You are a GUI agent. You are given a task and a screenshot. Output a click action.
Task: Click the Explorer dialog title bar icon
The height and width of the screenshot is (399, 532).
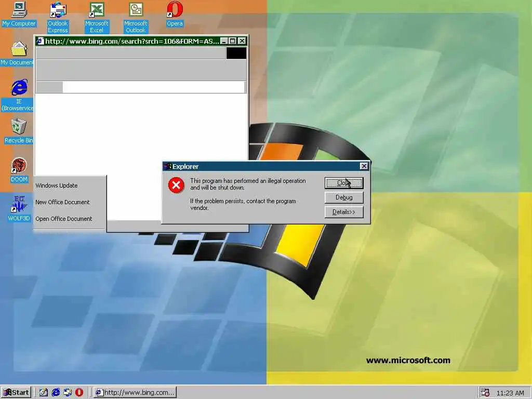click(168, 166)
